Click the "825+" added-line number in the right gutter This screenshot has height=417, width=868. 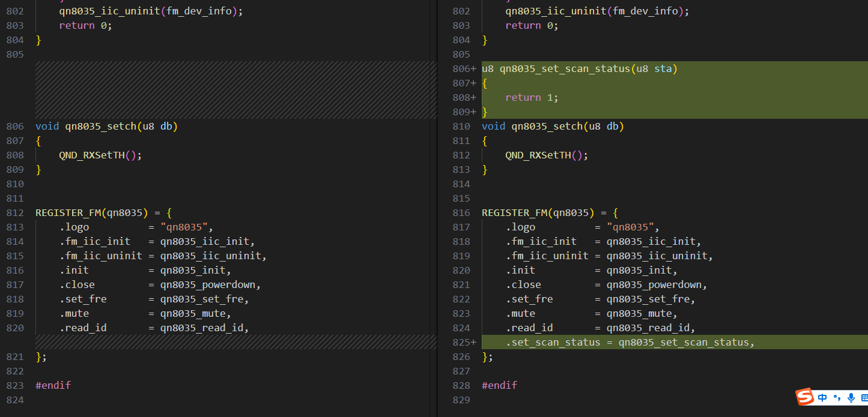[464, 343]
